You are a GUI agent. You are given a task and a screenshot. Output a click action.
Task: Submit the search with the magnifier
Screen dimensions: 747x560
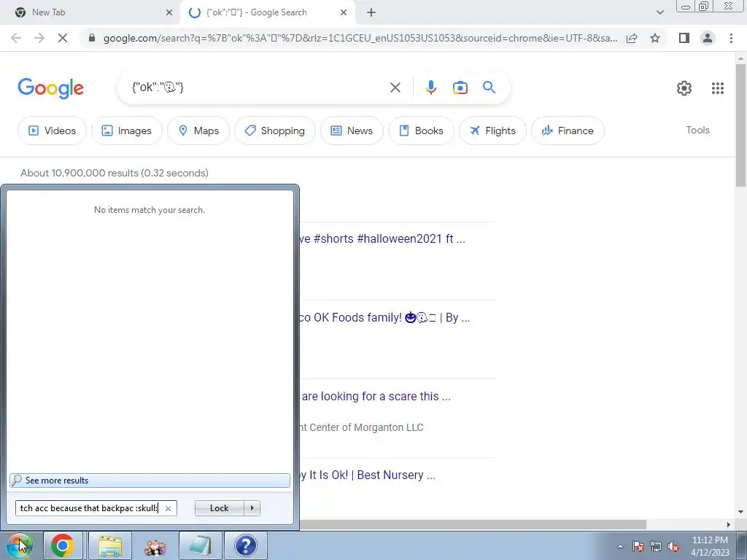tap(489, 87)
